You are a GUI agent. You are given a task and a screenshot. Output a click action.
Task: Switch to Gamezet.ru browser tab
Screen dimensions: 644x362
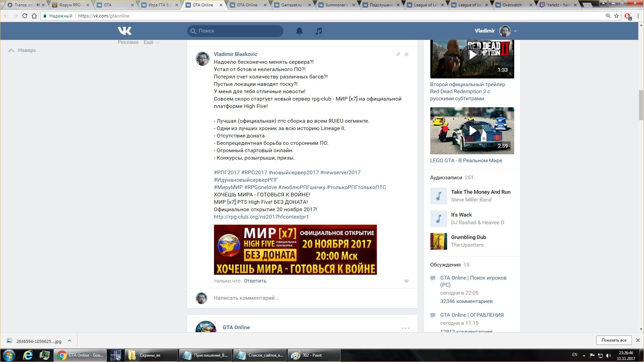tap(292, 5)
